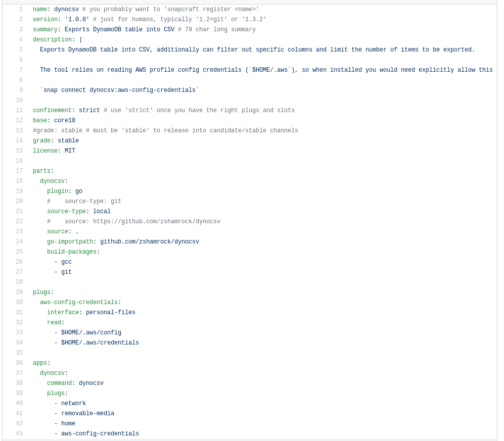Click the 'description' key
Image resolution: width=504 pixels, height=441 pixels.
pos(52,39)
